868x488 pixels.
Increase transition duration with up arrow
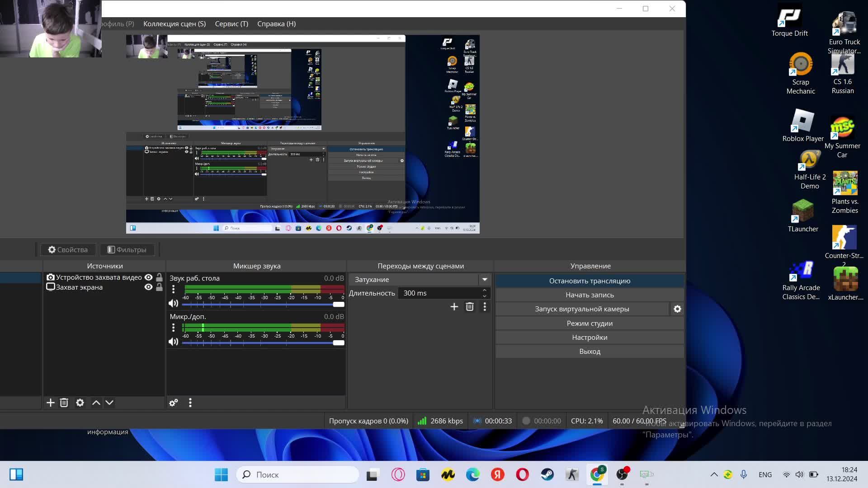(485, 291)
